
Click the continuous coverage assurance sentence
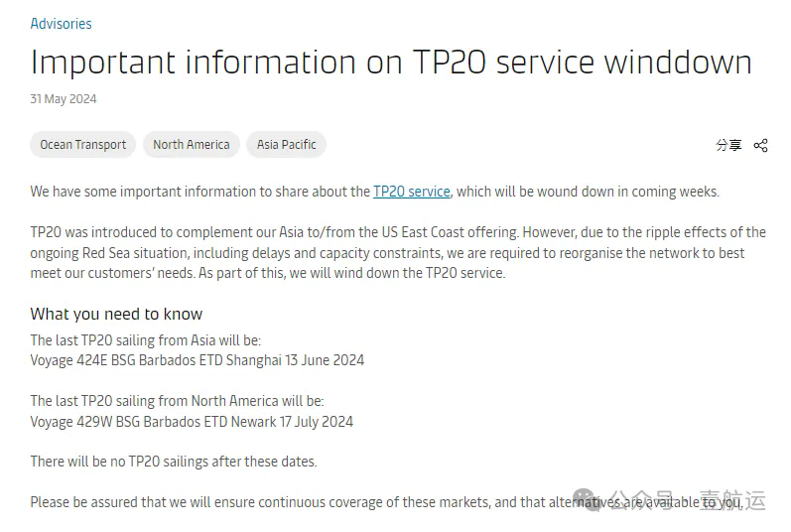tap(387, 502)
